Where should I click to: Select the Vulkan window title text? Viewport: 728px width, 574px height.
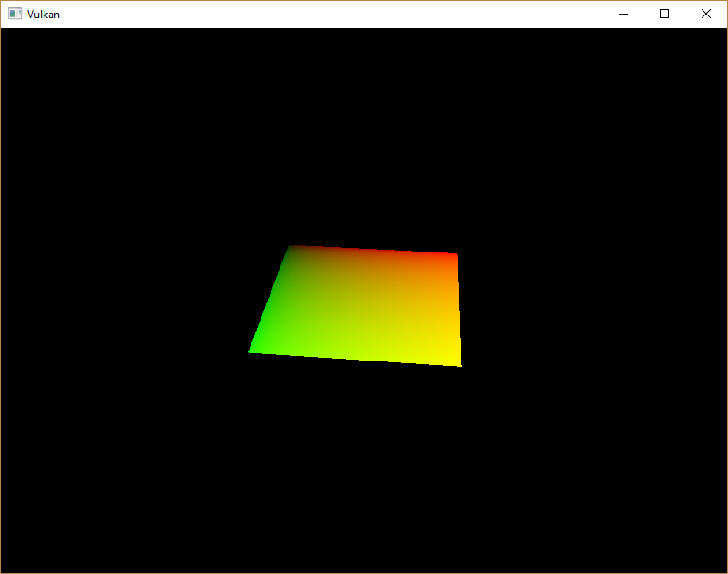(43, 14)
